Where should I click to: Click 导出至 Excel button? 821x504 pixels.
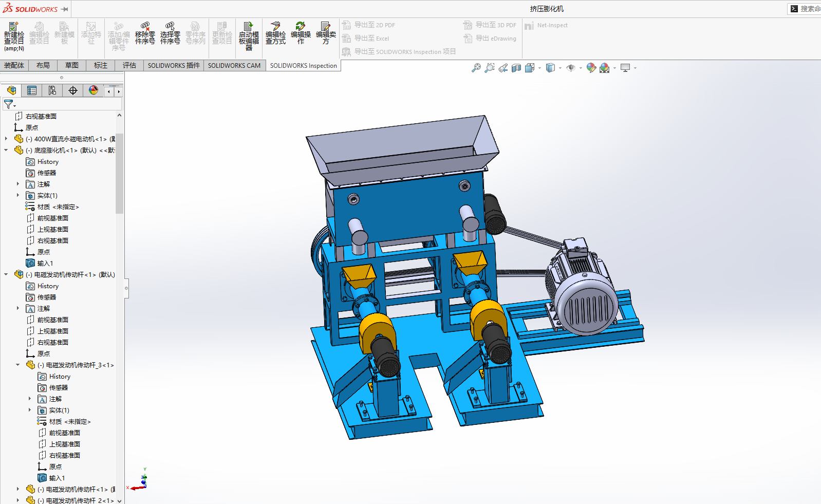(366, 38)
